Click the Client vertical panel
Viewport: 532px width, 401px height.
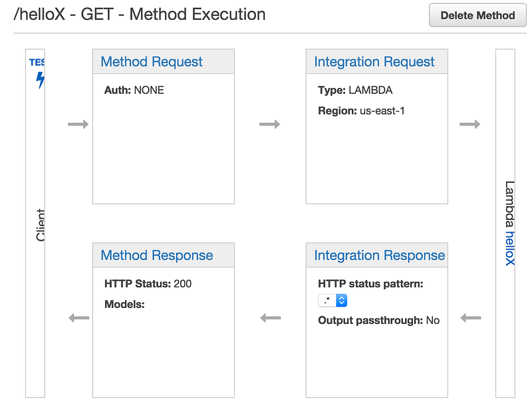(35, 223)
